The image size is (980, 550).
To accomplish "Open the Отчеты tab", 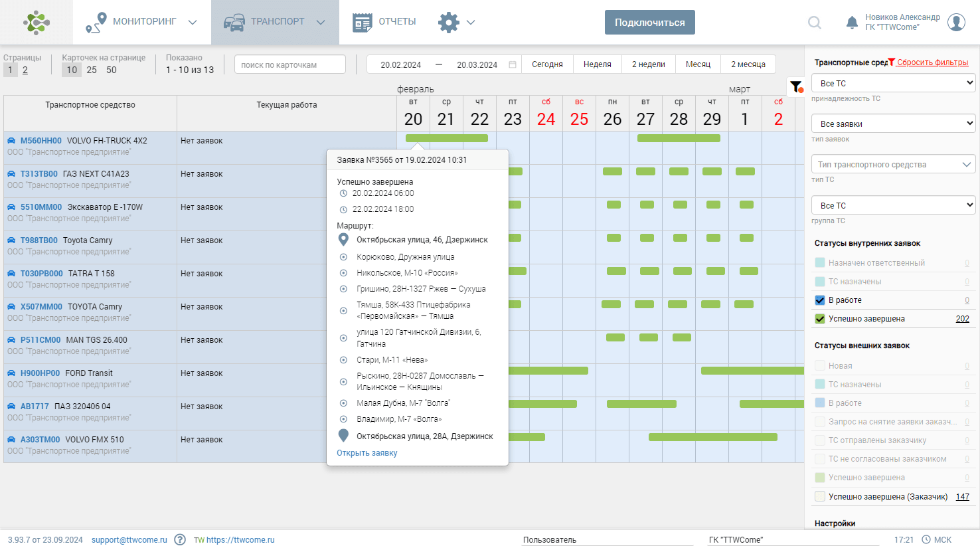I will 384,22.
